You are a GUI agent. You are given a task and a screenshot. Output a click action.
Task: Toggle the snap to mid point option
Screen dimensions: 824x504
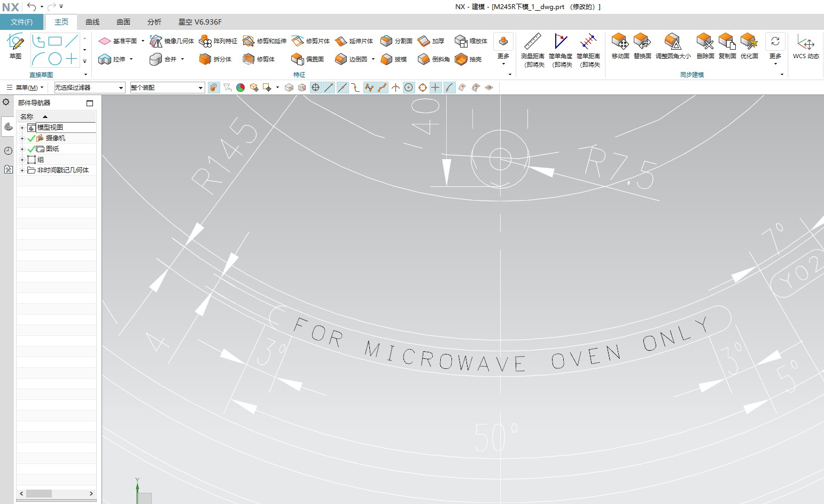coord(343,88)
